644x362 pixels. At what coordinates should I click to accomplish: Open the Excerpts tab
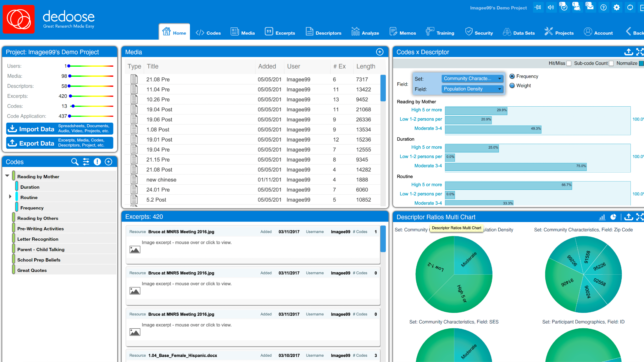click(280, 32)
